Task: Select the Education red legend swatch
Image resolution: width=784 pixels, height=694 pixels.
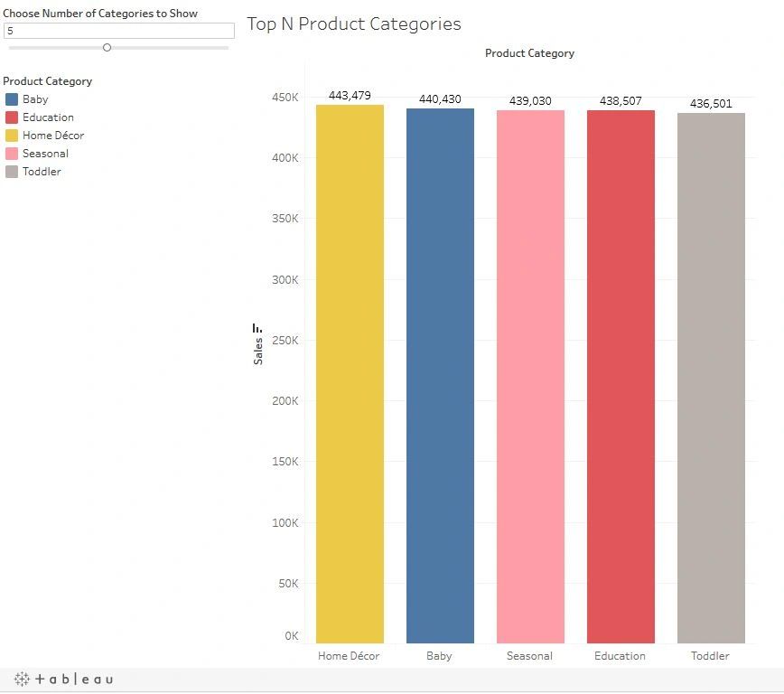Action: [12, 117]
